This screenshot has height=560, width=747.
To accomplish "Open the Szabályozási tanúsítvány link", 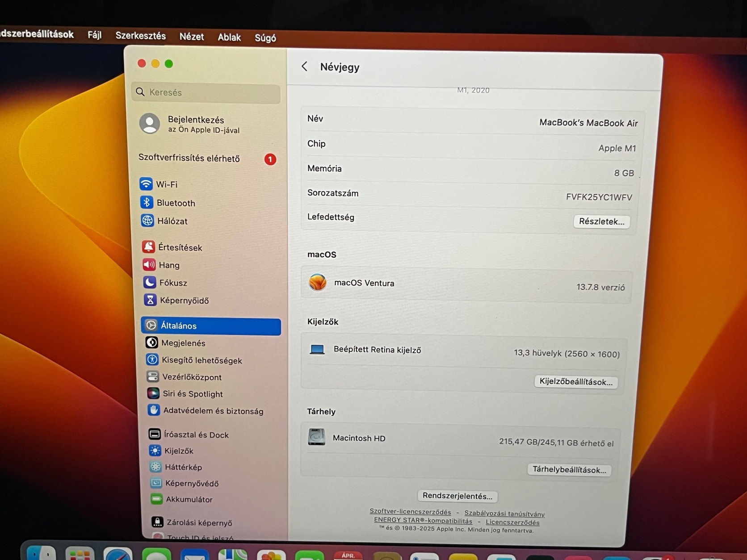I will (x=504, y=514).
